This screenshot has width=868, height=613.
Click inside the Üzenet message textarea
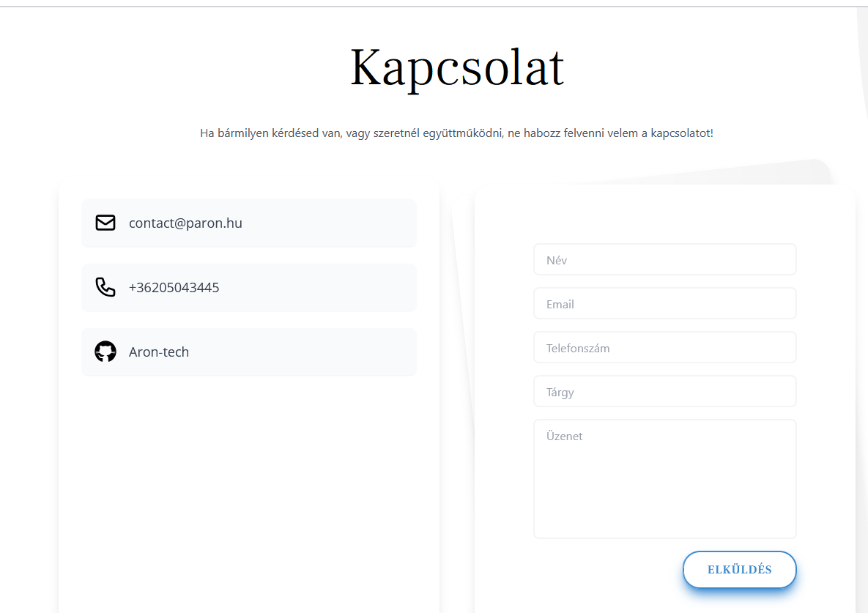[x=665, y=479]
